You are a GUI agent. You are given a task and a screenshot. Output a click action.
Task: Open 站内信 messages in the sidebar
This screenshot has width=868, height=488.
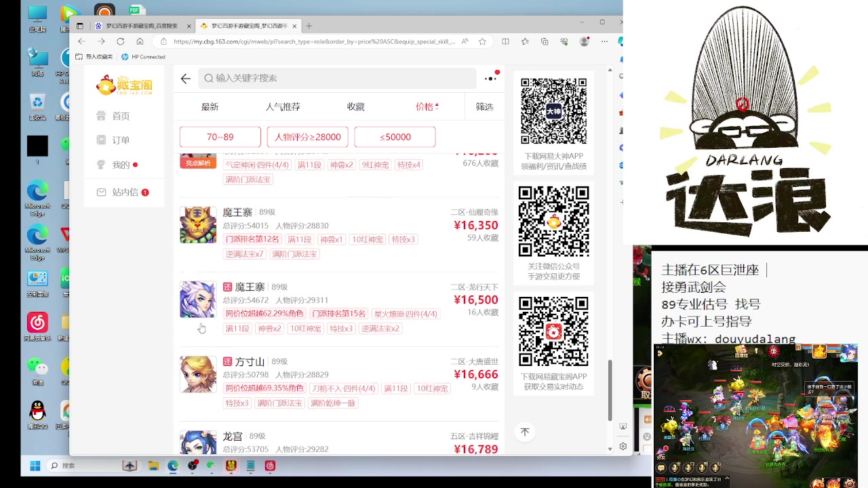click(x=122, y=192)
